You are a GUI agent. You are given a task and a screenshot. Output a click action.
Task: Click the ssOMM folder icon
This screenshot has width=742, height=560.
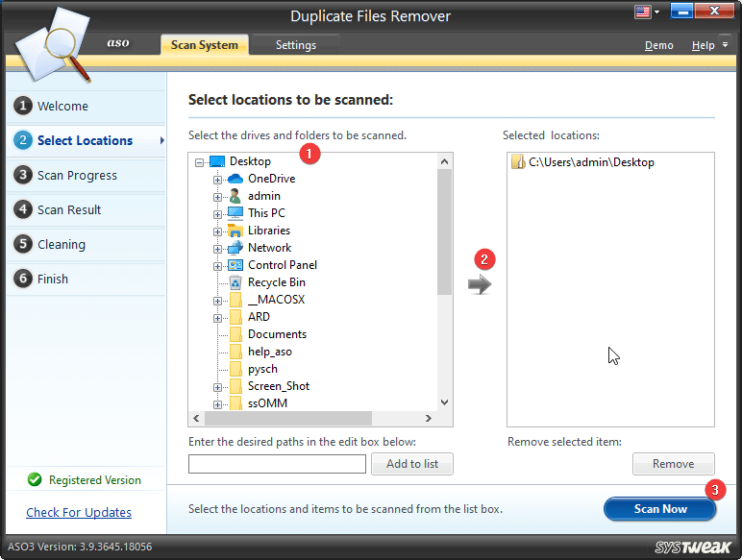point(235,403)
